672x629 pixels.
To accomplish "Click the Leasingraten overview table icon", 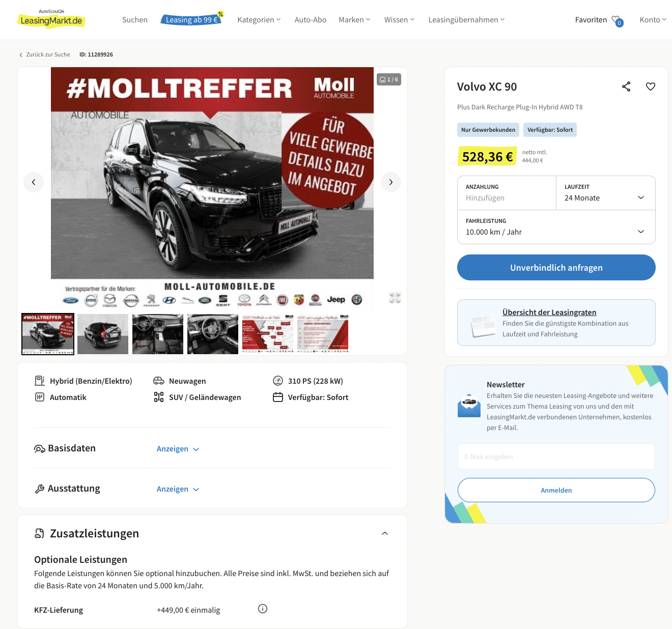I will (483, 325).
